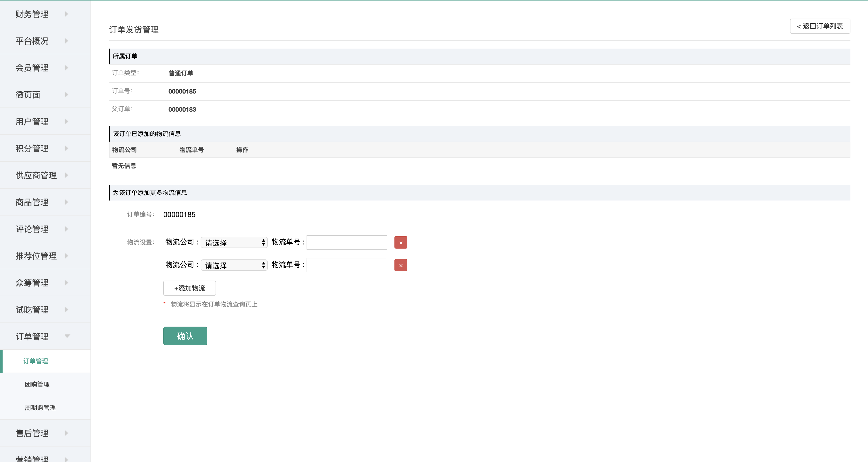Expand the 会员管理 arrow
Screen dimensions: 868x462
(x=66, y=68)
